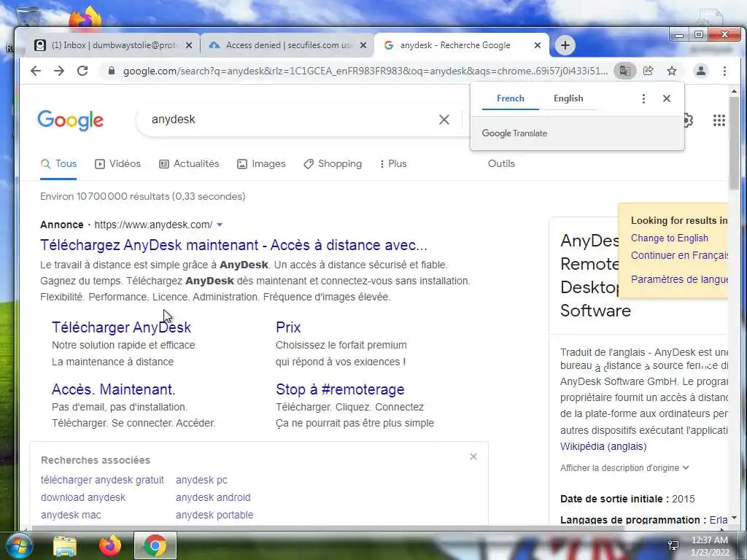
Task: Open Paramètres de langue link
Action: click(679, 279)
